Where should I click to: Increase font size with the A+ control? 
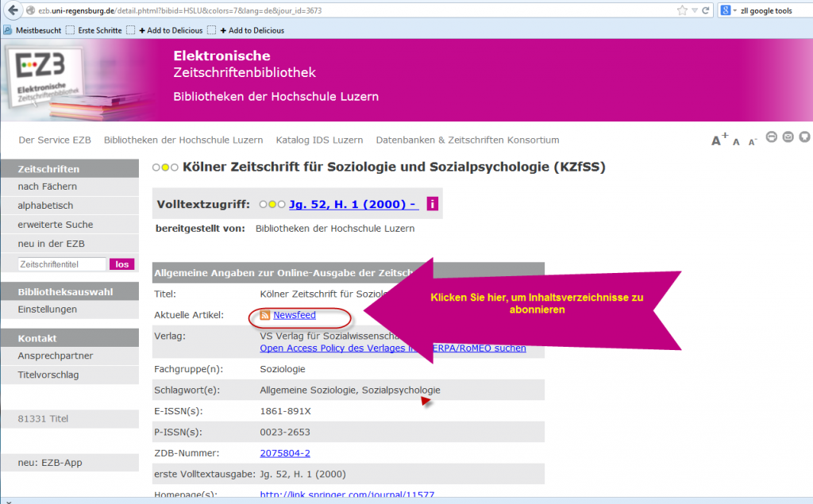(x=719, y=138)
